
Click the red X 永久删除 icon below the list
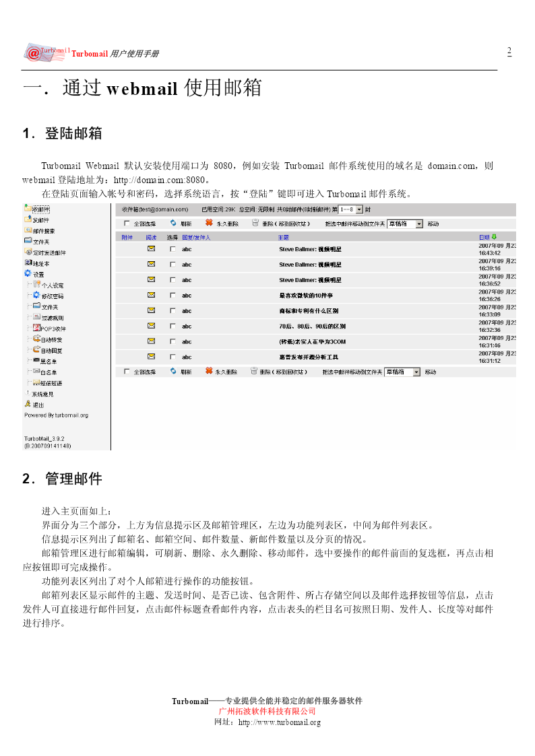click(209, 371)
